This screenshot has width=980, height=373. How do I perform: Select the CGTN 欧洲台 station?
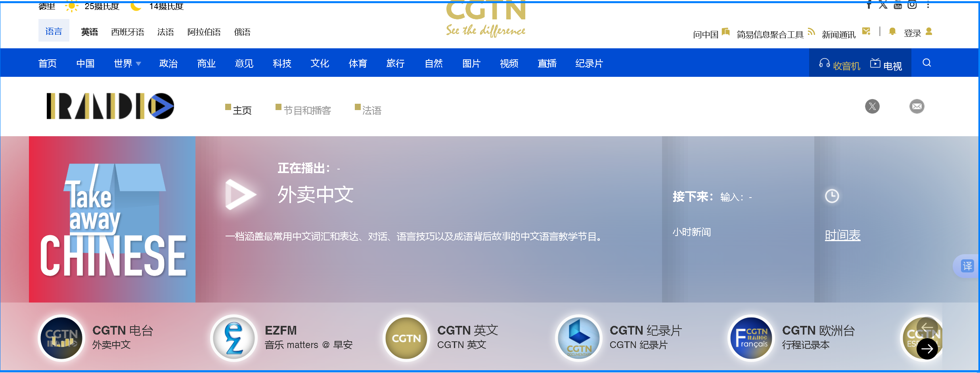(751, 338)
